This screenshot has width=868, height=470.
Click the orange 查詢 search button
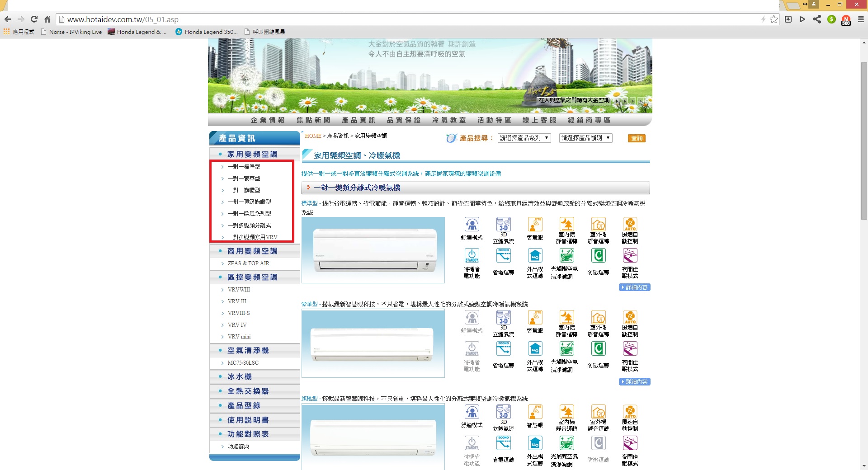click(x=637, y=138)
